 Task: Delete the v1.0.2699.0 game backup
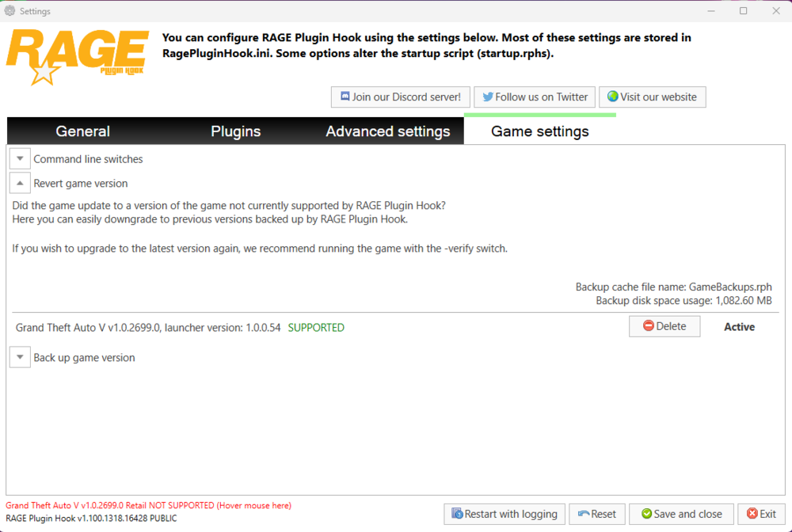[x=664, y=326]
